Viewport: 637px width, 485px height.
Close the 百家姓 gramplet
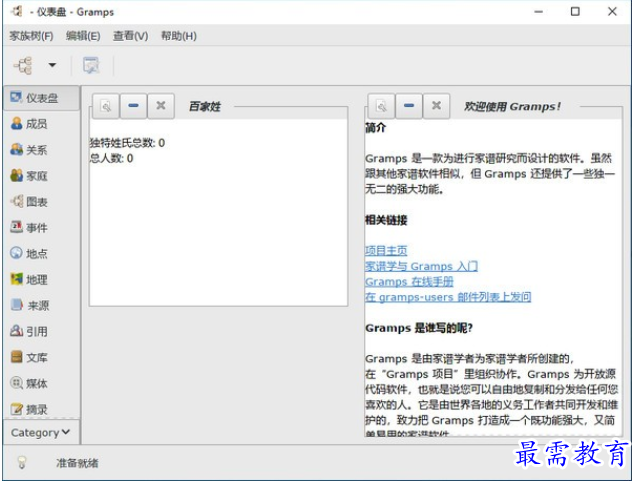pos(161,106)
